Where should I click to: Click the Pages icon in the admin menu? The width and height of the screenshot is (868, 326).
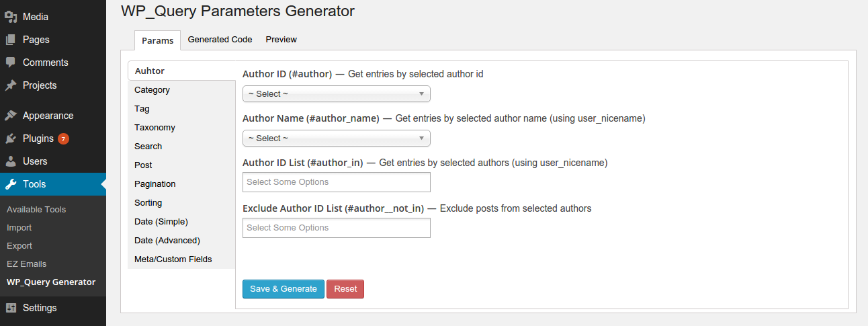11,40
